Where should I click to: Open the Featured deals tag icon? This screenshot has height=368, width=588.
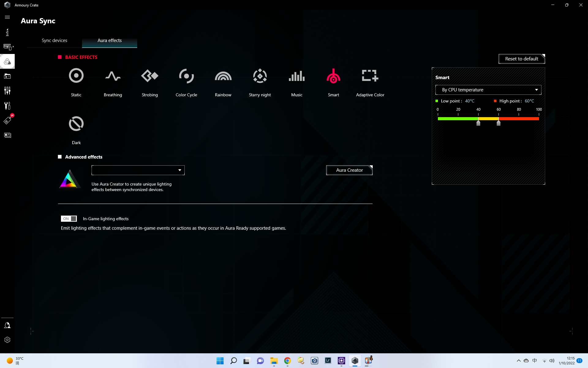point(7,120)
